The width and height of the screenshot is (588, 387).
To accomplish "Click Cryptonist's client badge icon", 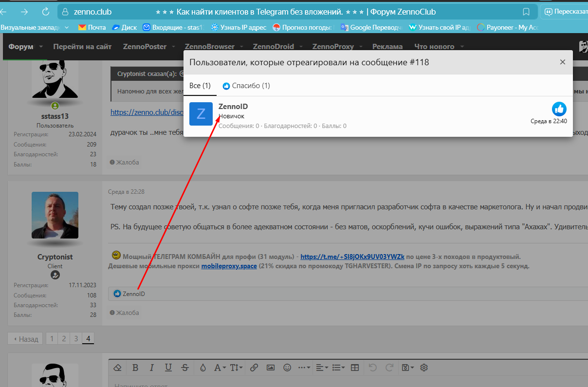I will (x=55, y=275).
